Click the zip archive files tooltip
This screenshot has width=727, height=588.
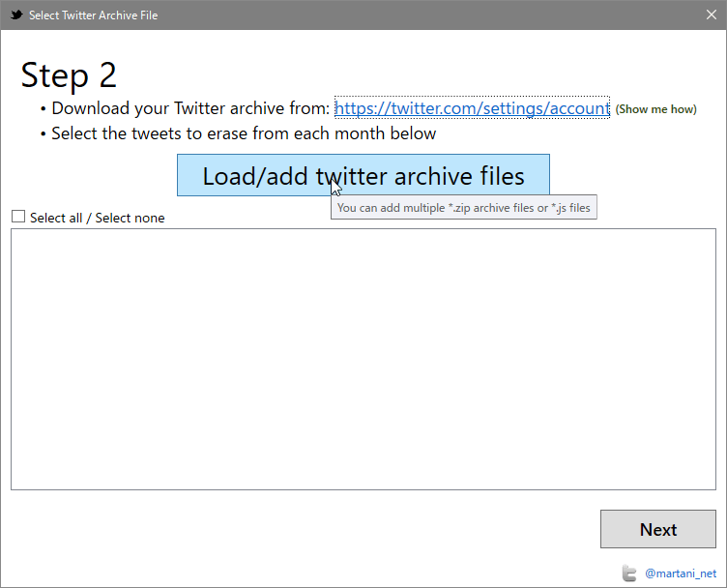point(464,207)
